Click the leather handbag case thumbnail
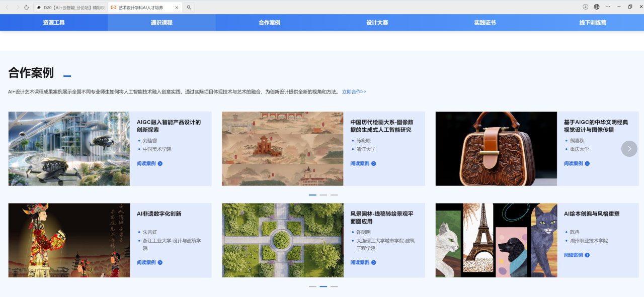This screenshot has height=297, width=644. (x=496, y=149)
